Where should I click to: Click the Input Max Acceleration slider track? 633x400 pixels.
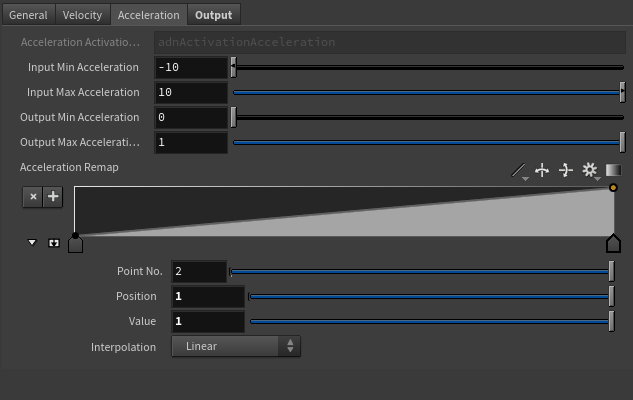428,92
